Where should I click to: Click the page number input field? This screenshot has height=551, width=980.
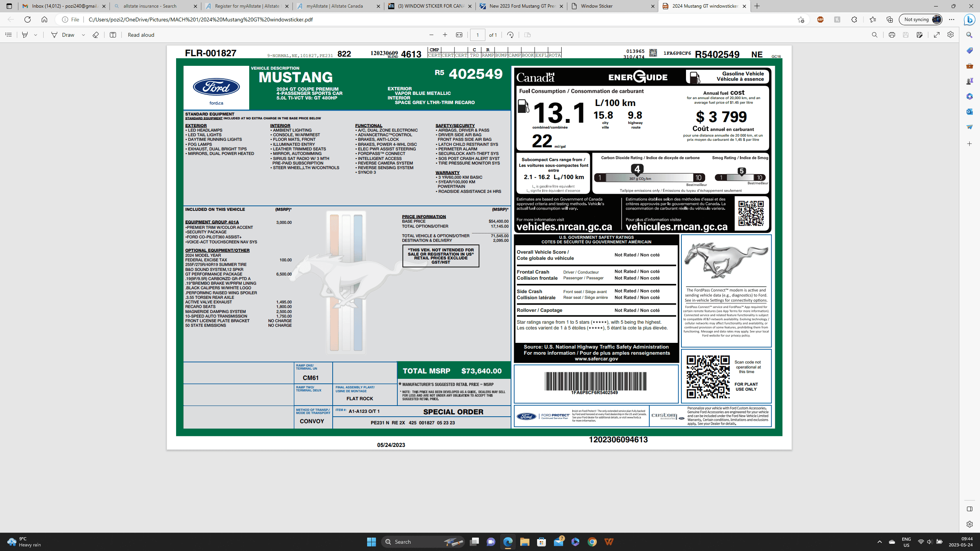pos(478,35)
